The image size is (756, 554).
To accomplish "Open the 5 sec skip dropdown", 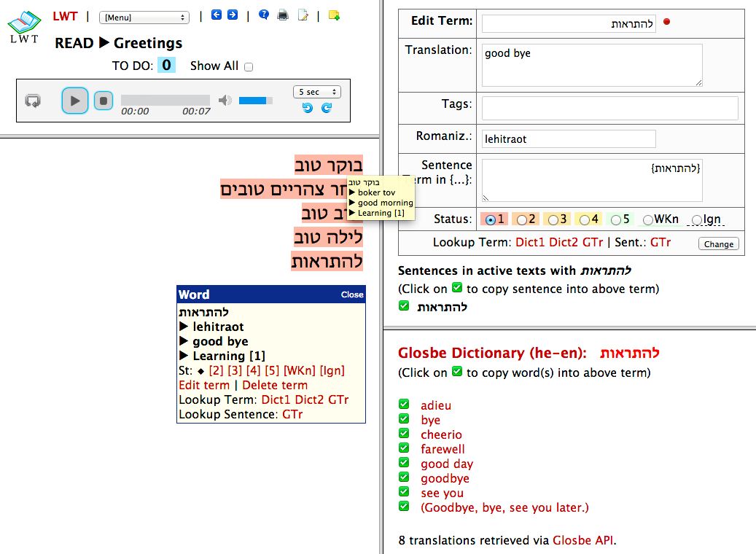I will (317, 92).
